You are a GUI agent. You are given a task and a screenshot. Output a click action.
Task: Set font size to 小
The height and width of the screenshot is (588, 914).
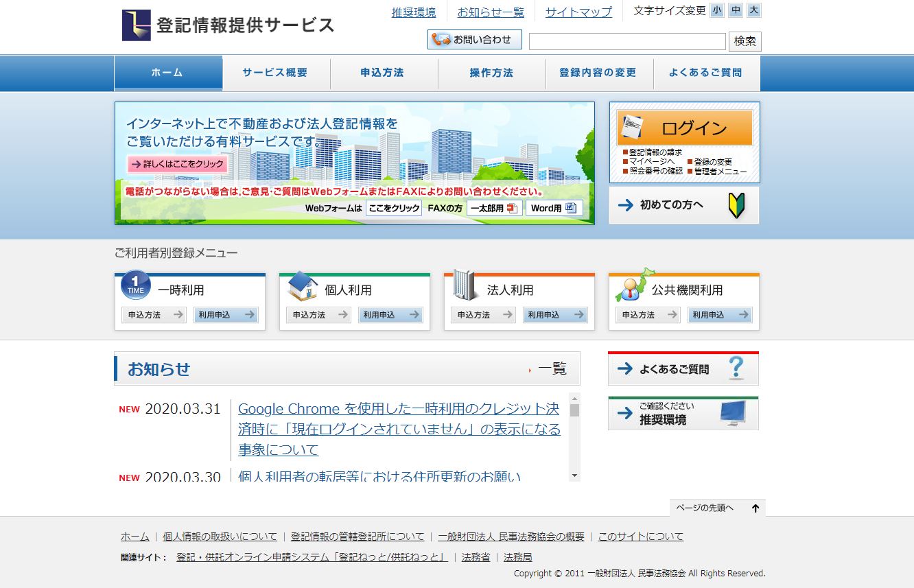[717, 10]
